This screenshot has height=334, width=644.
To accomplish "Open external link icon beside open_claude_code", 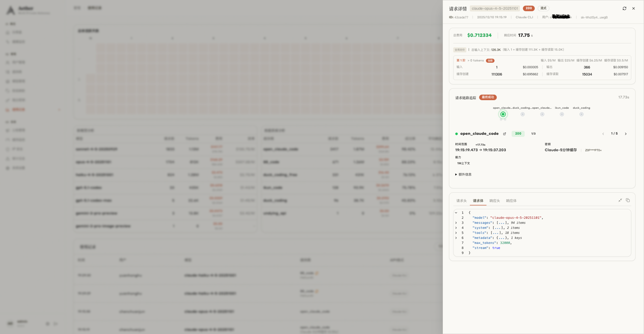I will tap(504, 134).
